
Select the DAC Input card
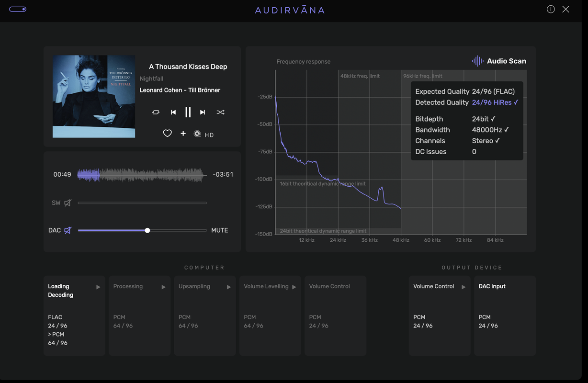pyautogui.click(x=505, y=315)
